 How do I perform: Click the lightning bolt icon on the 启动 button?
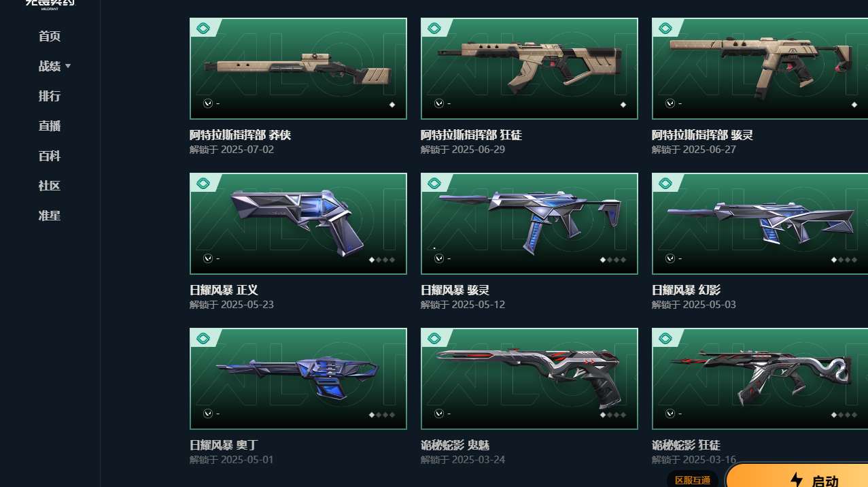coord(797,480)
